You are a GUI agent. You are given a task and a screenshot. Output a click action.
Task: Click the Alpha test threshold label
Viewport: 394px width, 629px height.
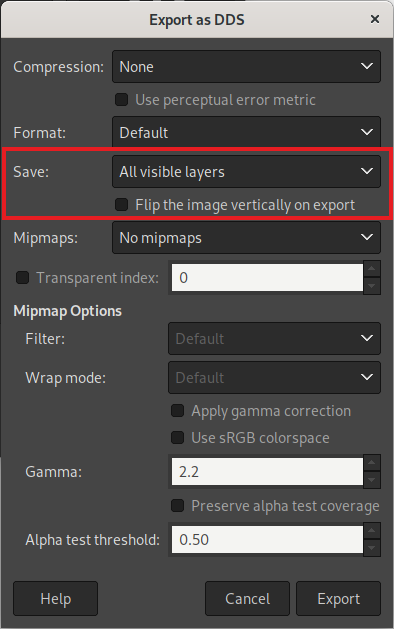93,540
